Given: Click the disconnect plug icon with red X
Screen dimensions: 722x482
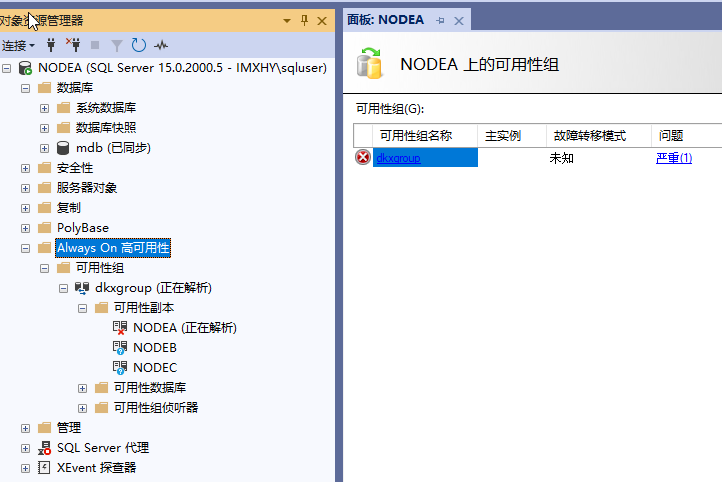Looking at the screenshot, I should click(73, 45).
